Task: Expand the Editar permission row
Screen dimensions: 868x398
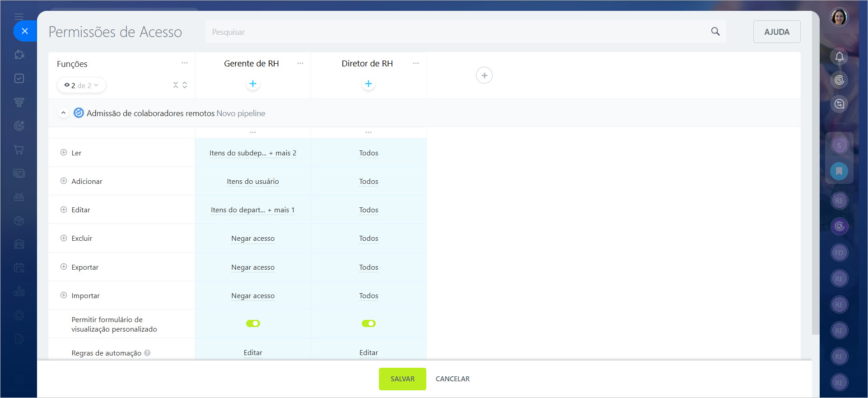Action: click(64, 210)
